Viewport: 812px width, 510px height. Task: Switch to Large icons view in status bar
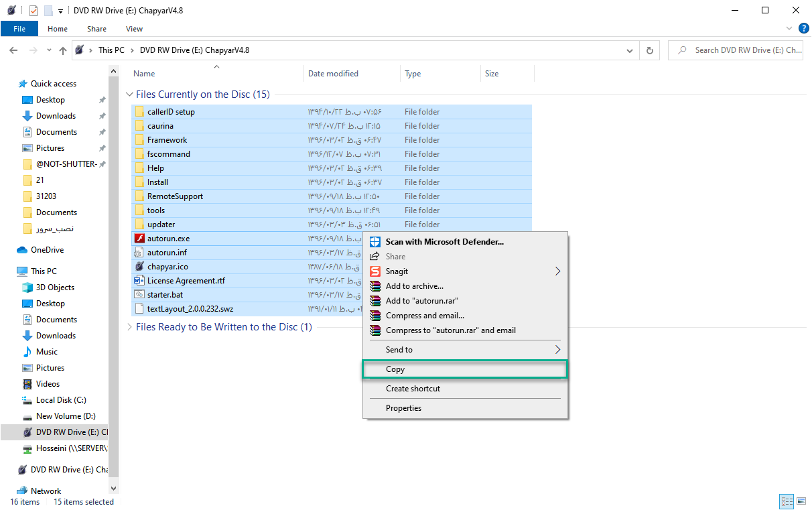pyautogui.click(x=800, y=502)
